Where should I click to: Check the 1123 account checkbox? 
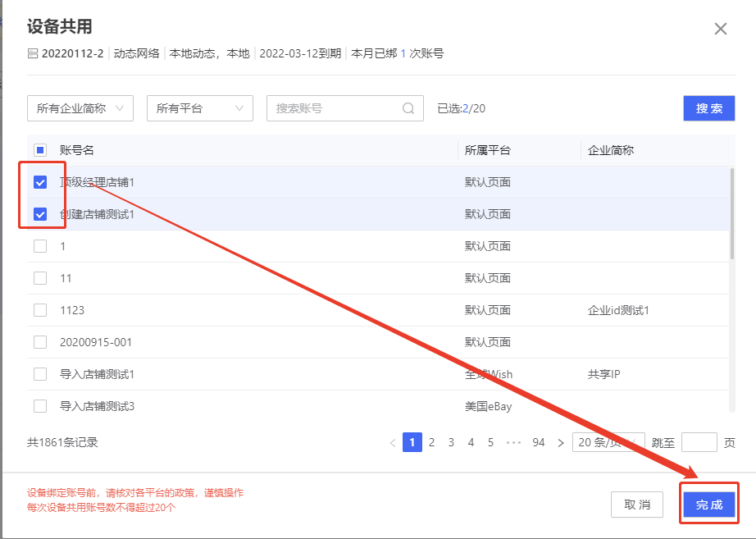click(40, 309)
